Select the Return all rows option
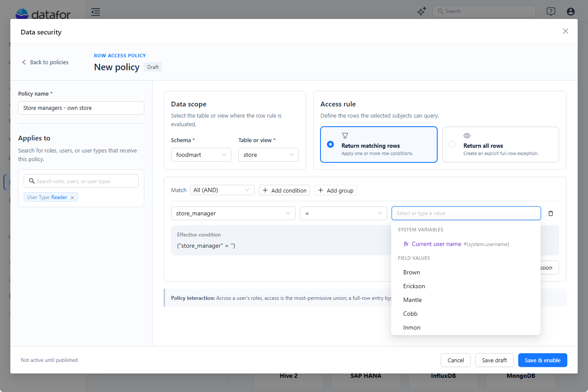 pyautogui.click(x=501, y=144)
